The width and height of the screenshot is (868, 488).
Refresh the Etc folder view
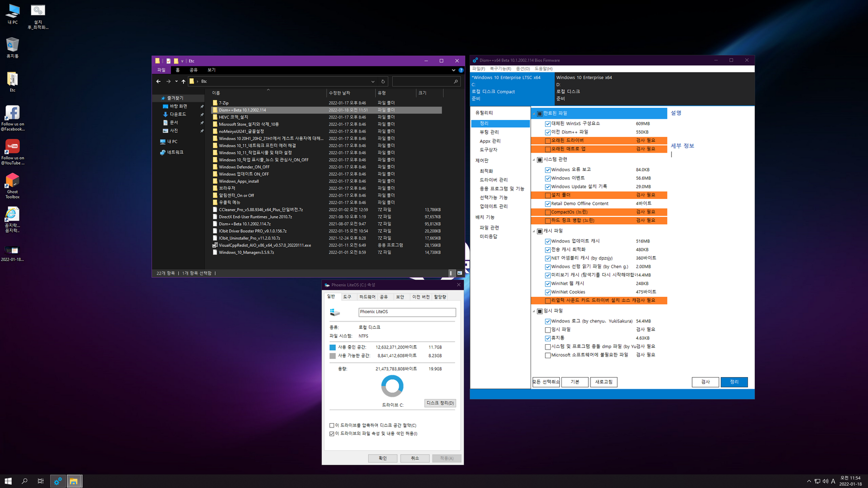click(383, 81)
